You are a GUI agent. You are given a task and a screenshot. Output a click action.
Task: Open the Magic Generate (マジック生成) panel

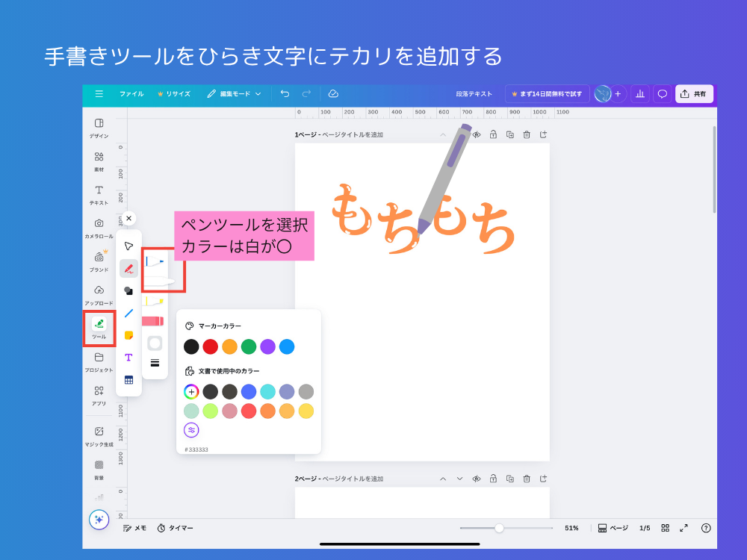(99, 435)
